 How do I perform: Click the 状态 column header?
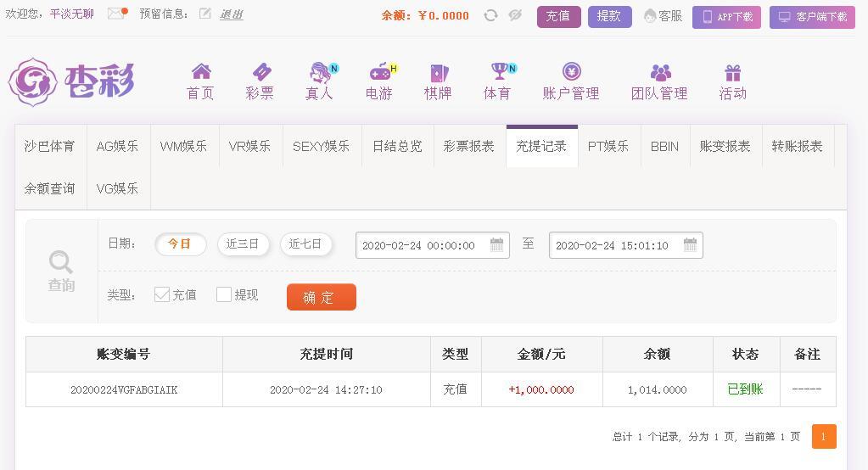tap(746, 355)
